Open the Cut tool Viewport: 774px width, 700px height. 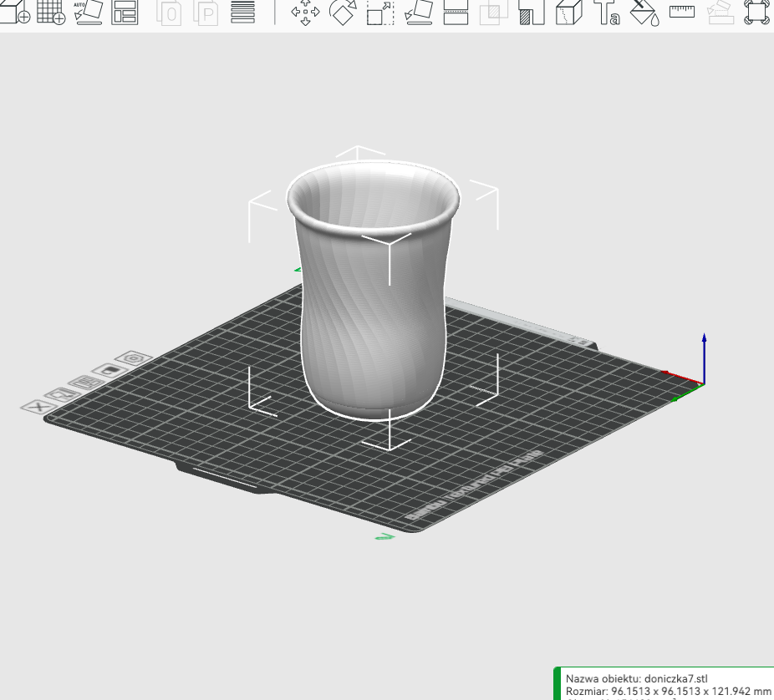[456, 12]
